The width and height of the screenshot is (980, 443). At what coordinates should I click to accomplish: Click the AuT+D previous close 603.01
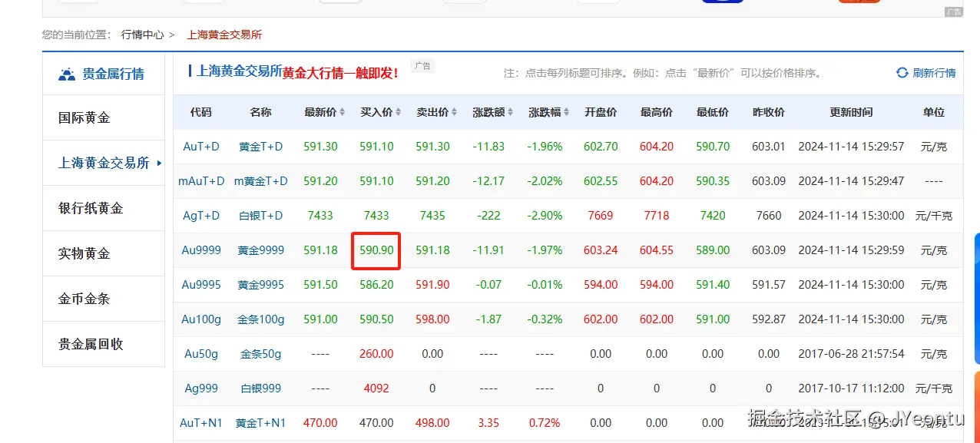coord(769,147)
